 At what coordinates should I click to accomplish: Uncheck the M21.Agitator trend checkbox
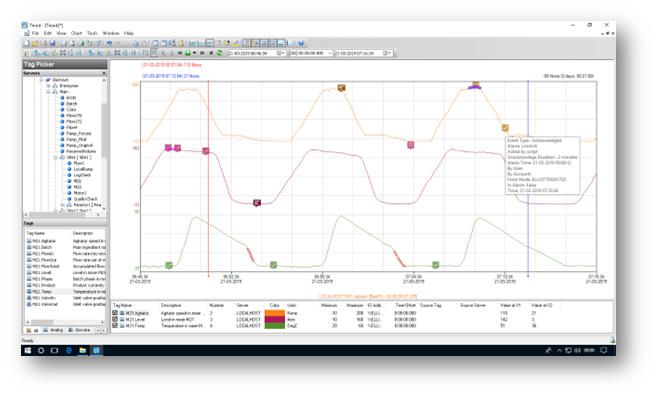point(115,313)
